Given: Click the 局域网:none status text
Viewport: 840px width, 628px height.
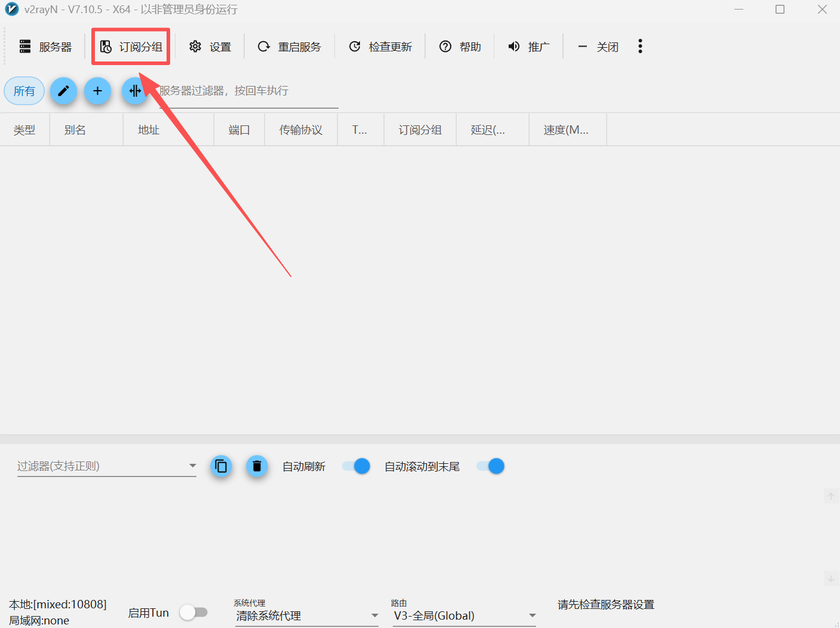Looking at the screenshot, I should tap(39, 621).
